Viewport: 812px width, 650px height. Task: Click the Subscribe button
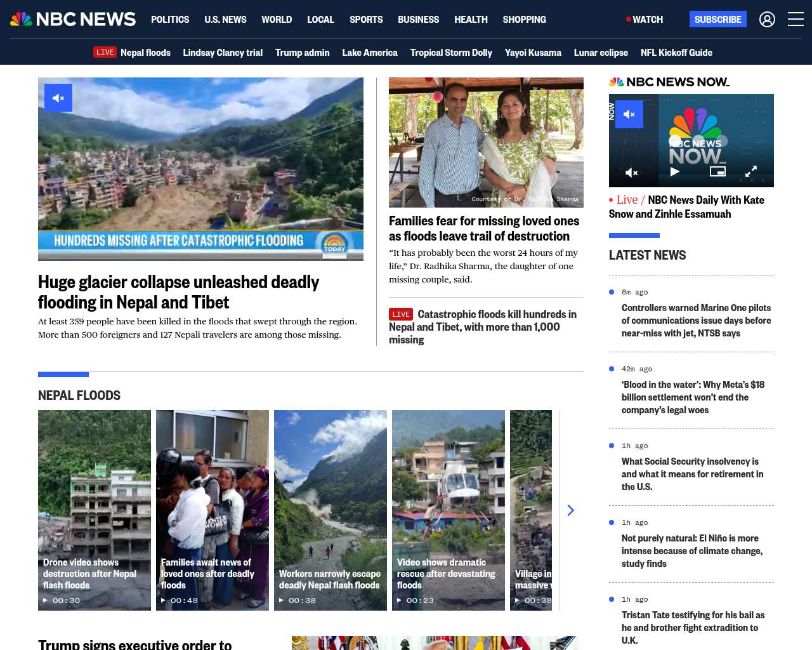click(x=718, y=20)
